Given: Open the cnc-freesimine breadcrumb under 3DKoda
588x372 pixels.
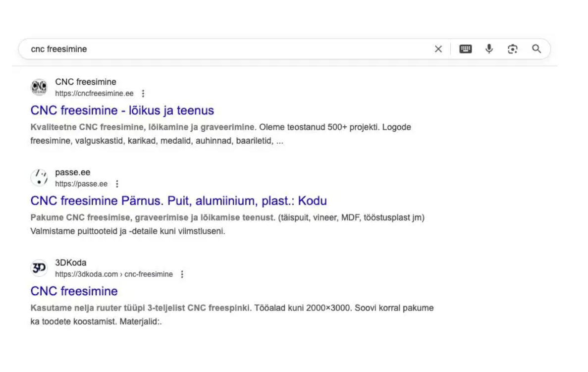Looking at the screenshot, I should click(x=153, y=274).
